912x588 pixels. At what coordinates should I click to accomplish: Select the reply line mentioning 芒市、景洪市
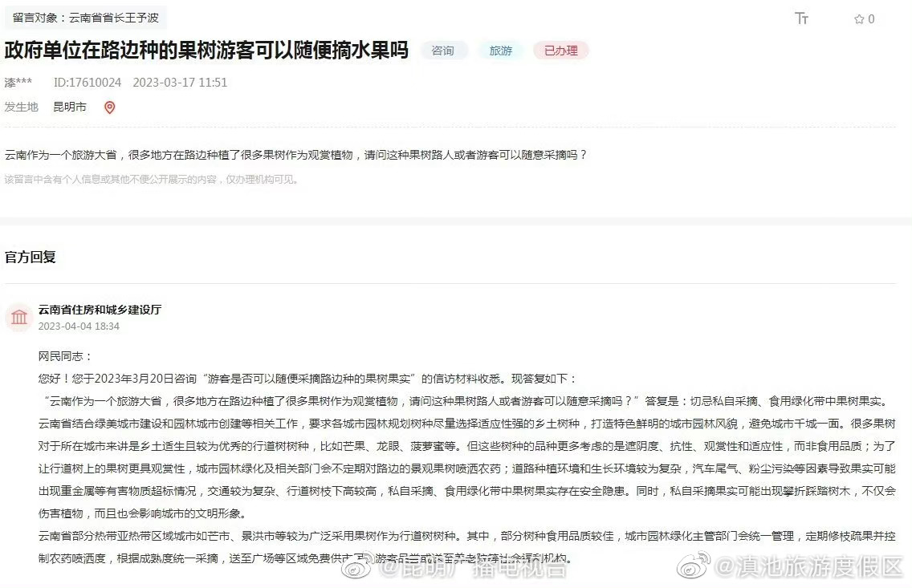(x=467, y=537)
